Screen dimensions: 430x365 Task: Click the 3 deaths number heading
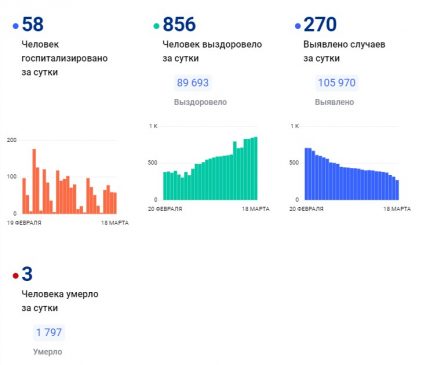27,274
